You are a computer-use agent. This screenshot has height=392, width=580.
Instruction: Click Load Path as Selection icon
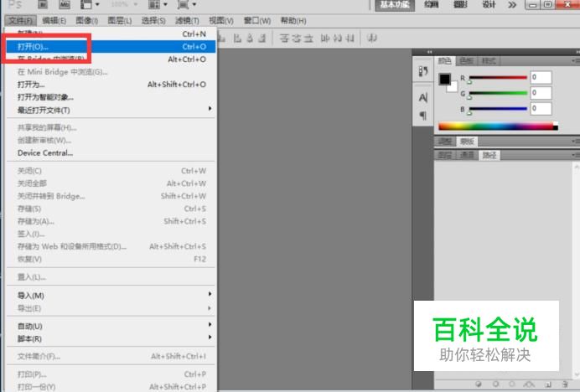click(x=512, y=384)
